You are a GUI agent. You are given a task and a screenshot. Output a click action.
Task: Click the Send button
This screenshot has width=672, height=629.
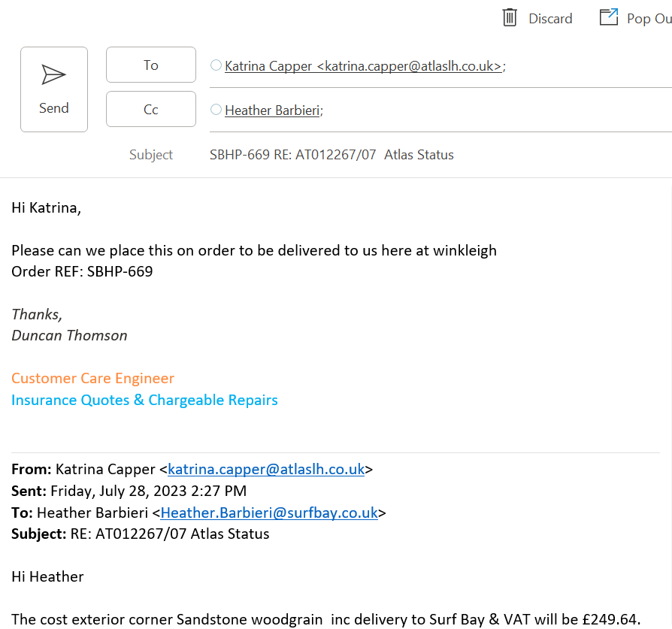point(54,89)
